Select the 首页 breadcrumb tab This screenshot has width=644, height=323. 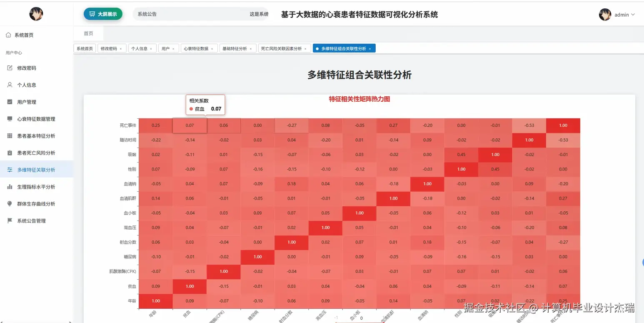pos(88,33)
